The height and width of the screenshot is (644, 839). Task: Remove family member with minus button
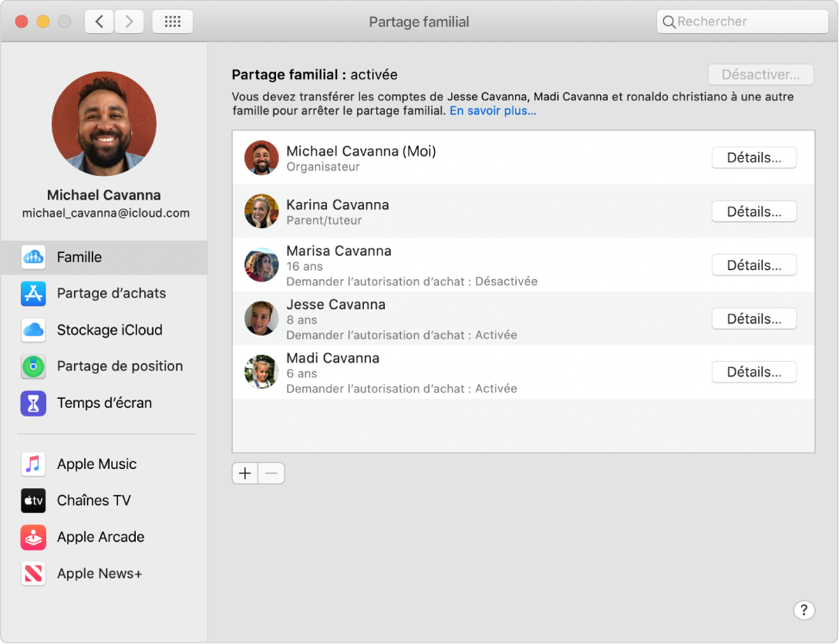point(271,474)
